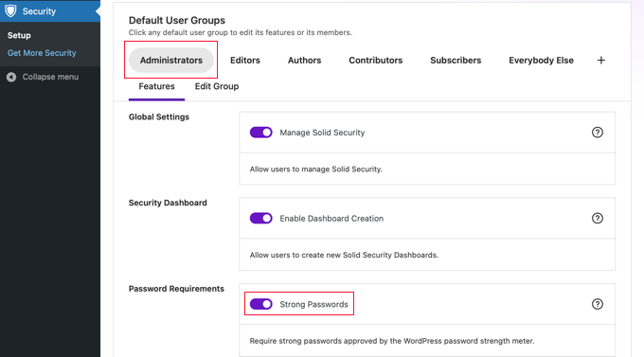This screenshot has width=644, height=357.
Task: Click the Security shield icon in sidebar
Action: click(10, 11)
